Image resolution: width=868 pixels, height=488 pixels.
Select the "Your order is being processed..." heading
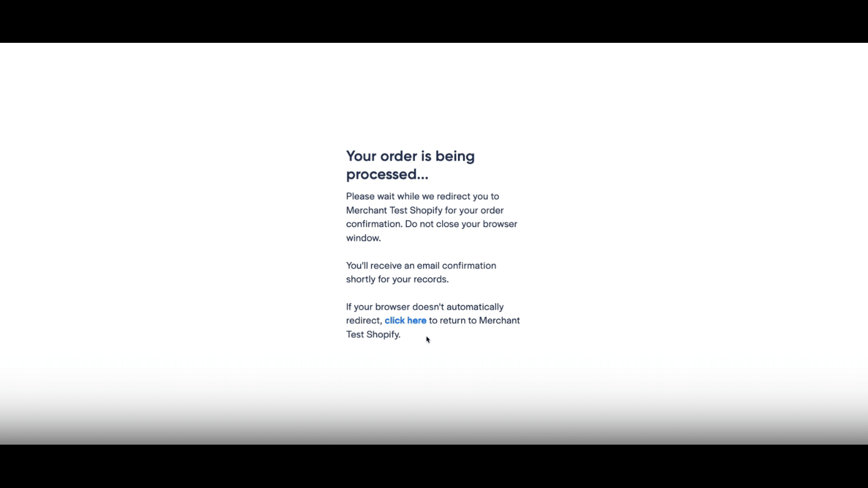click(411, 165)
